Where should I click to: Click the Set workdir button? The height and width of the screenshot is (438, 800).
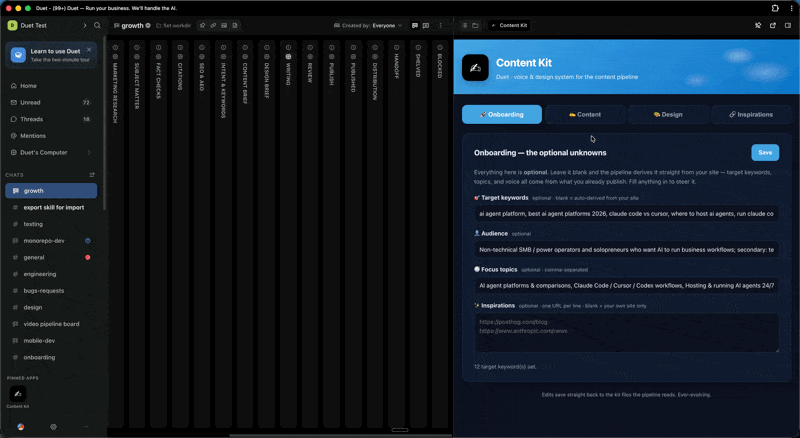click(173, 26)
